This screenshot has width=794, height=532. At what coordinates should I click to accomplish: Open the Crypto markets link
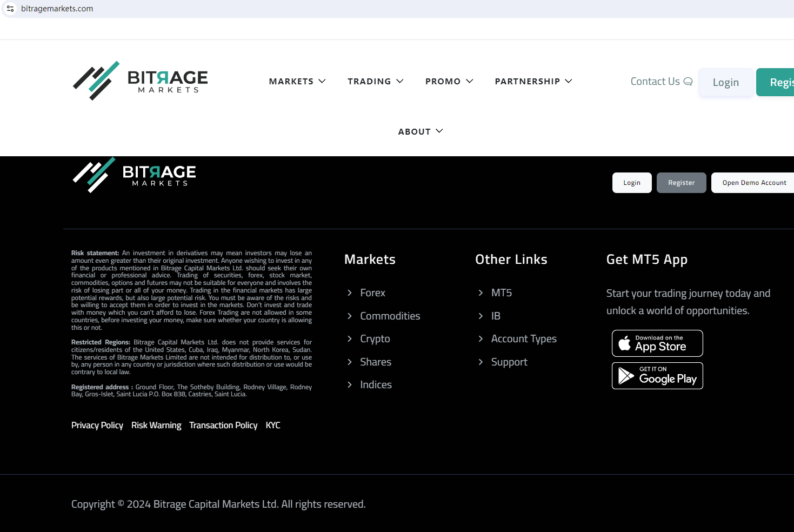coord(375,339)
